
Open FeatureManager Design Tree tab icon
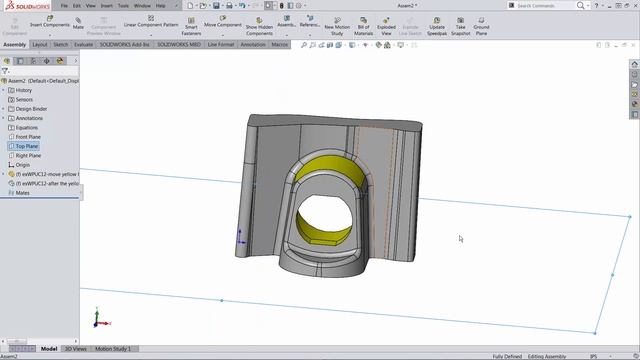click(x=7, y=61)
